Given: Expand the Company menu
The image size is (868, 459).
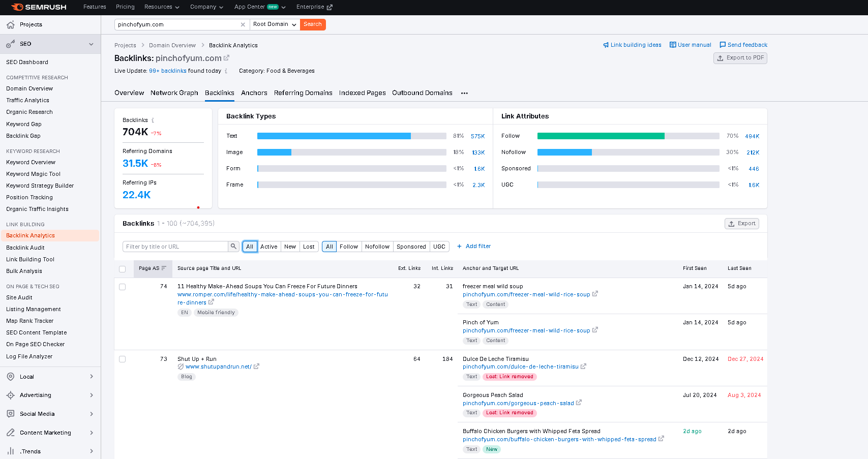Looking at the screenshot, I should tap(206, 7).
